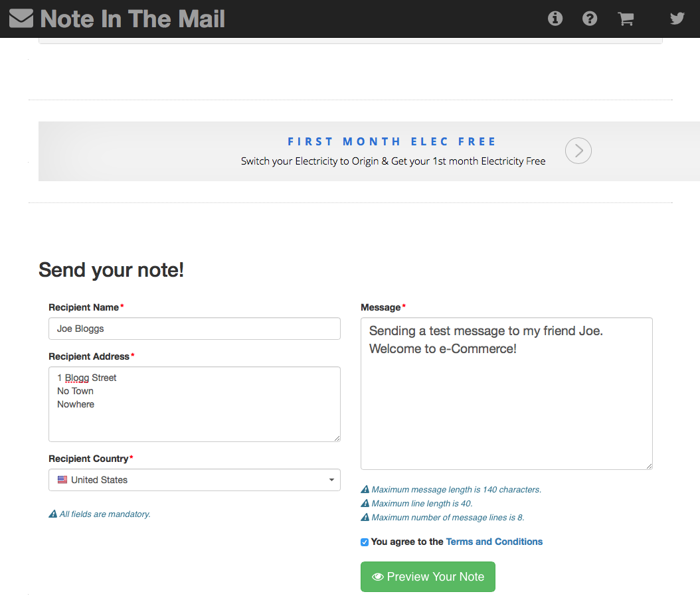Click the envelope logo icon
The width and height of the screenshot is (700, 598).
pyautogui.click(x=21, y=19)
